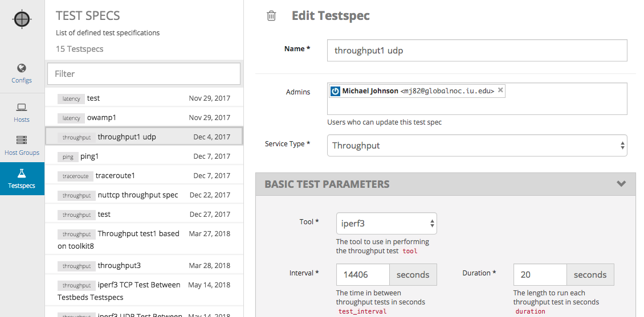The image size is (644, 317).
Task: Focus the Filter field
Action: coord(144,74)
